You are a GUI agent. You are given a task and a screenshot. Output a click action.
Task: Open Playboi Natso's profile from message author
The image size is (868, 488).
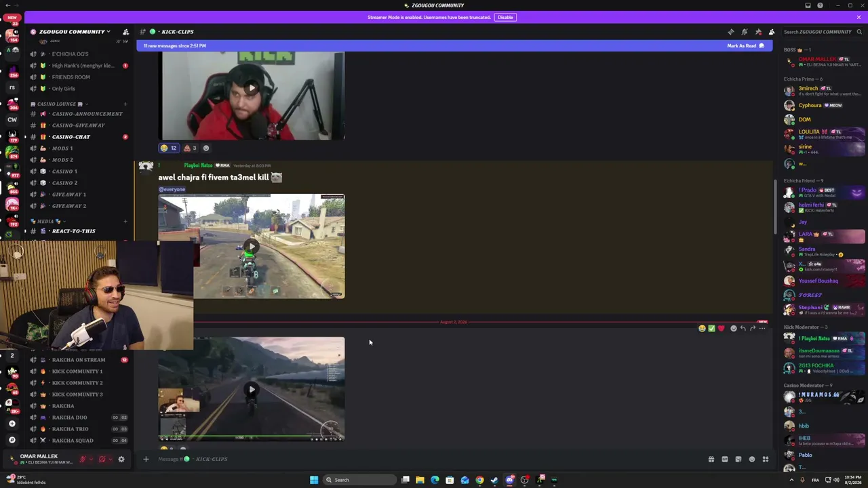click(x=198, y=165)
